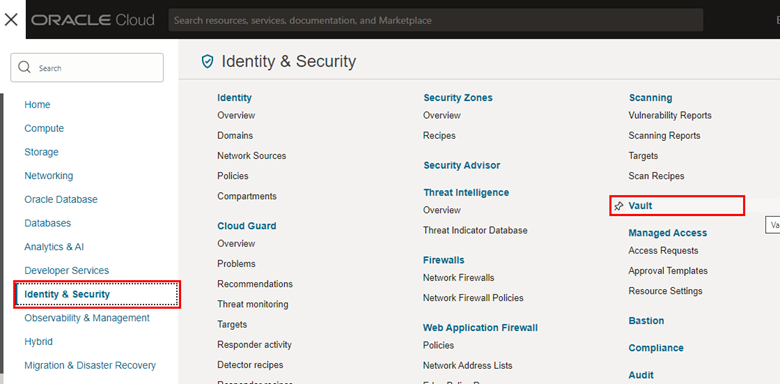Image resolution: width=780 pixels, height=384 pixels.
Task: Click the shield icon beside Identity & Security heading
Action: click(207, 61)
